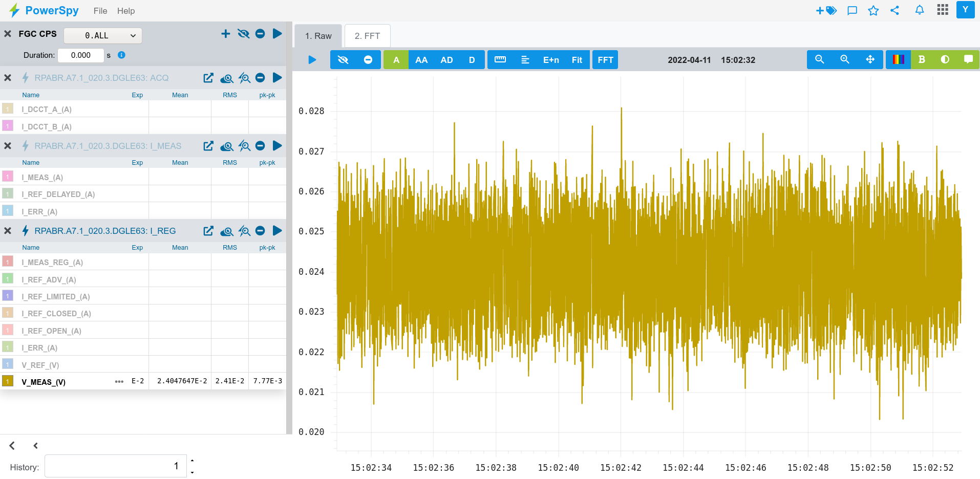Select the I_REF_LIMITED_(A) signal row
The width and height of the screenshot is (980, 479).
tap(143, 296)
